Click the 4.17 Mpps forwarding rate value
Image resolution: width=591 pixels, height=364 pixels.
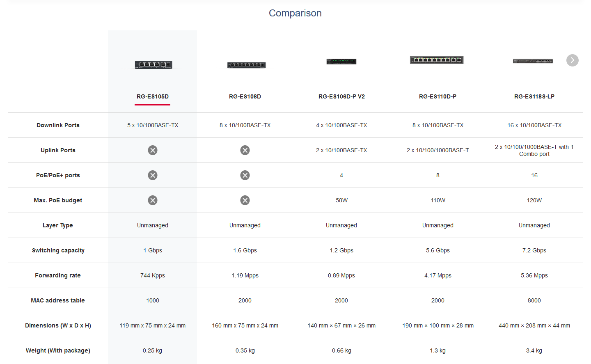tap(438, 275)
